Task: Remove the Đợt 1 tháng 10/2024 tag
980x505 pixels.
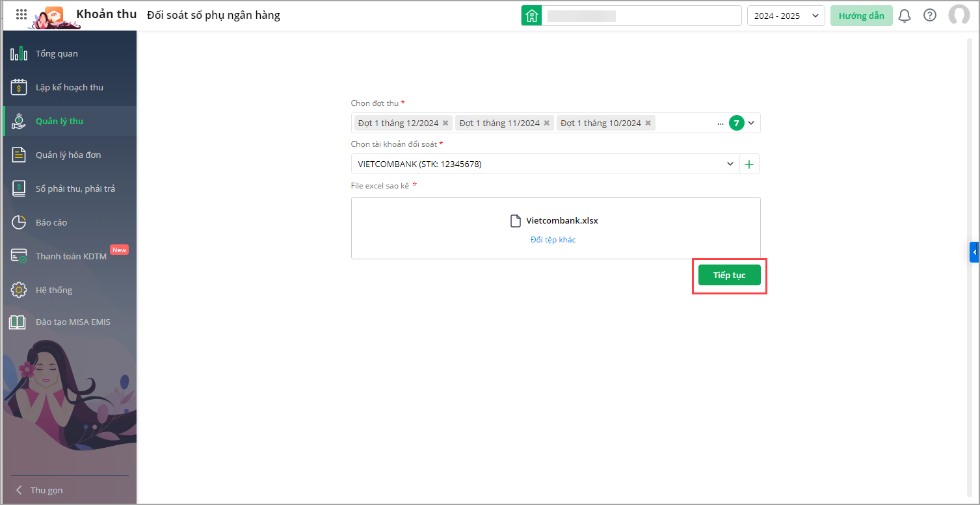Action: [648, 123]
